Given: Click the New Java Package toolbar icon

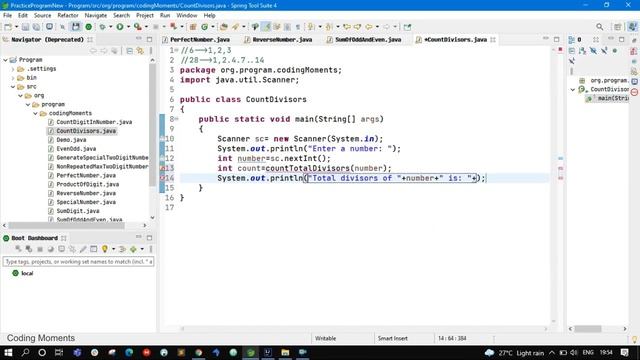Looking at the screenshot, I should click(x=193, y=27).
